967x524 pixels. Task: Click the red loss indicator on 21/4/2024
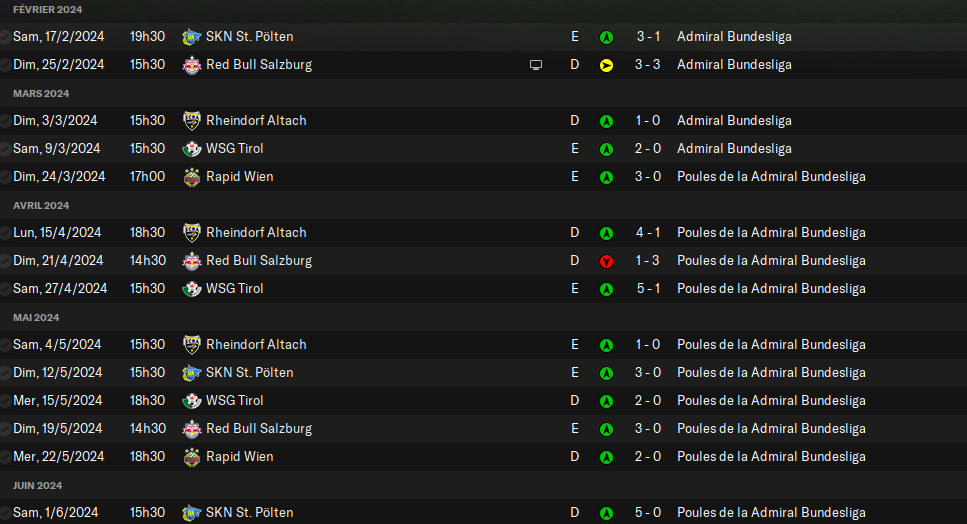click(606, 261)
